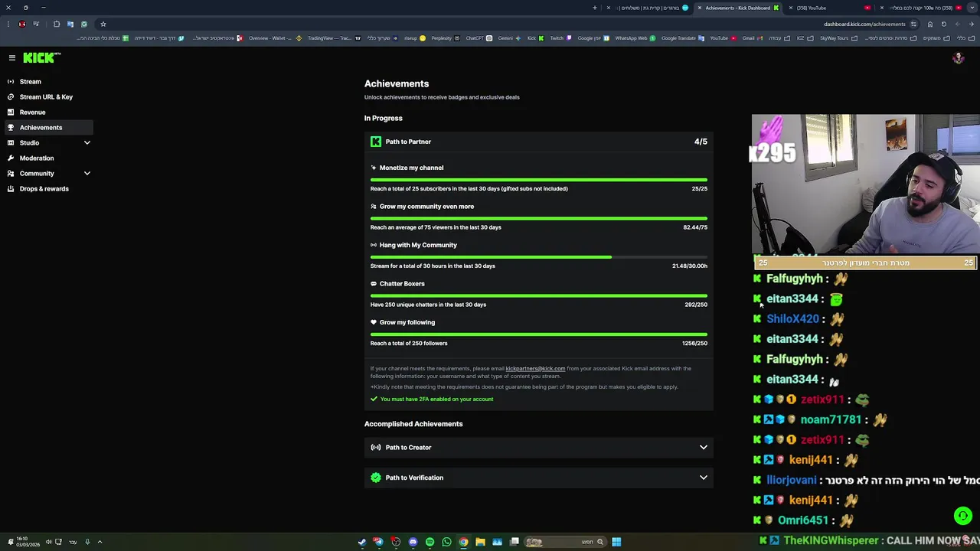This screenshot has width=980, height=551.
Task: Expand Path to Creator achievement
Action: click(538, 447)
